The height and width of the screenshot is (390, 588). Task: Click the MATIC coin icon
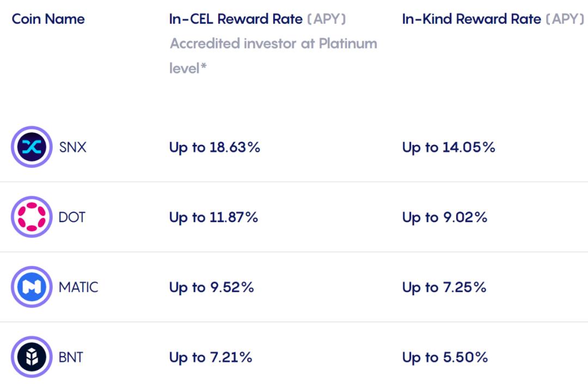coord(32,287)
